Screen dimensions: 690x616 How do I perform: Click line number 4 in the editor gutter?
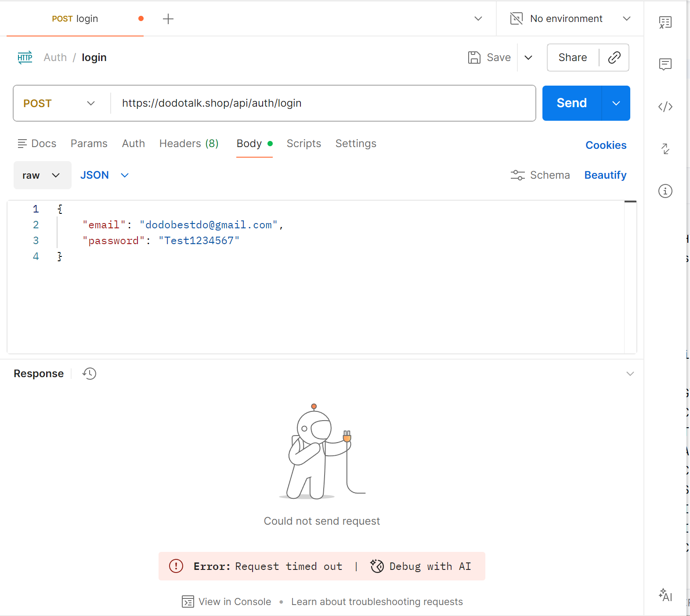pyautogui.click(x=36, y=256)
